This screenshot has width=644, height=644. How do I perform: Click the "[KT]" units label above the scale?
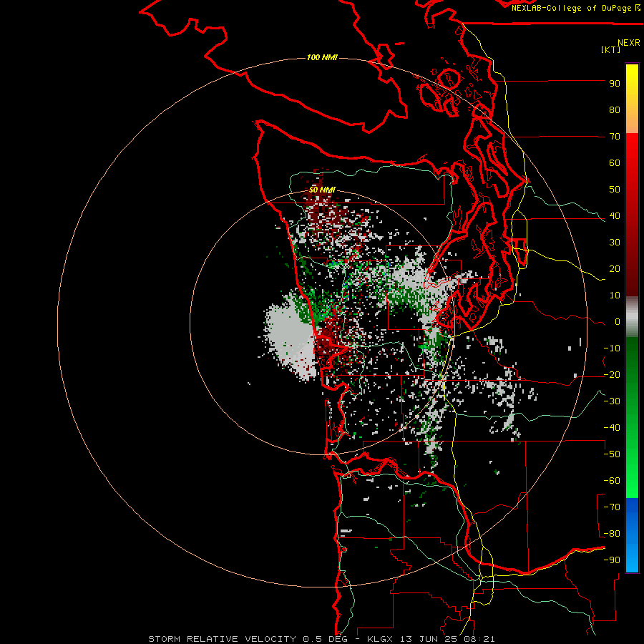tap(611, 49)
